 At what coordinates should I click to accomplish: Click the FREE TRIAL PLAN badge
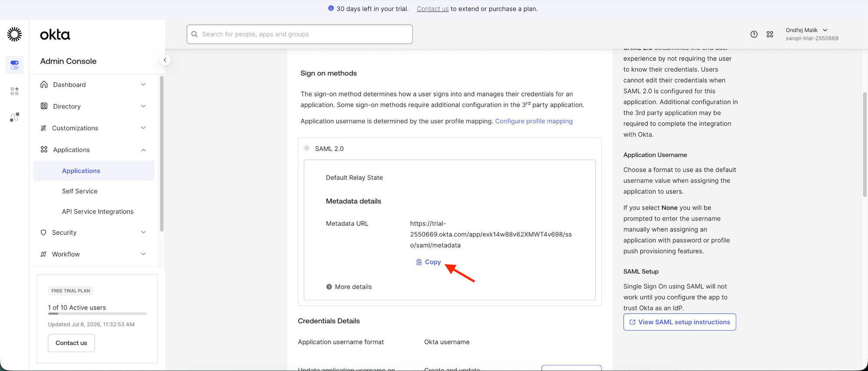[x=71, y=291]
